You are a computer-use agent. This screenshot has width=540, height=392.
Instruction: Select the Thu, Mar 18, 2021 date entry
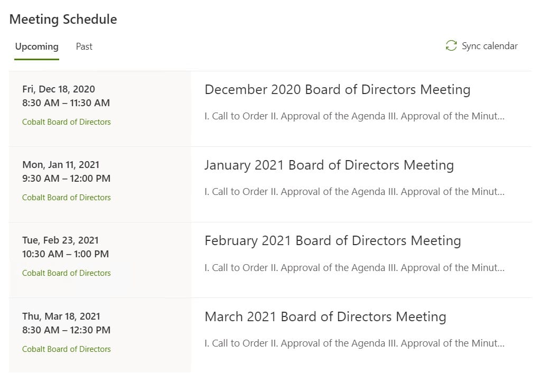61,316
